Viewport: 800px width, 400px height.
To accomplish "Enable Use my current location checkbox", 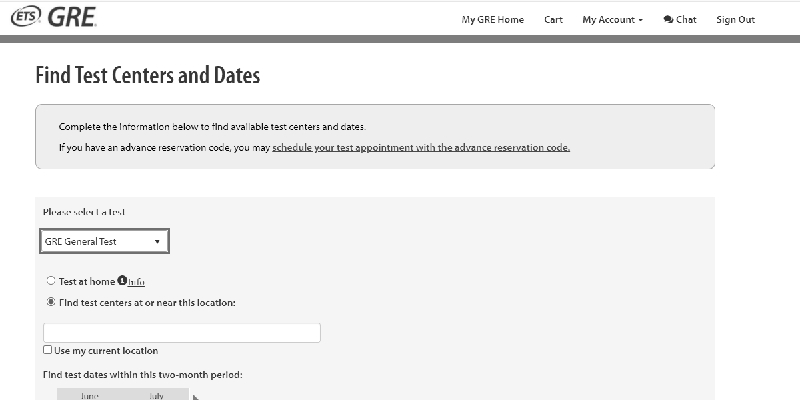I will pos(48,351).
